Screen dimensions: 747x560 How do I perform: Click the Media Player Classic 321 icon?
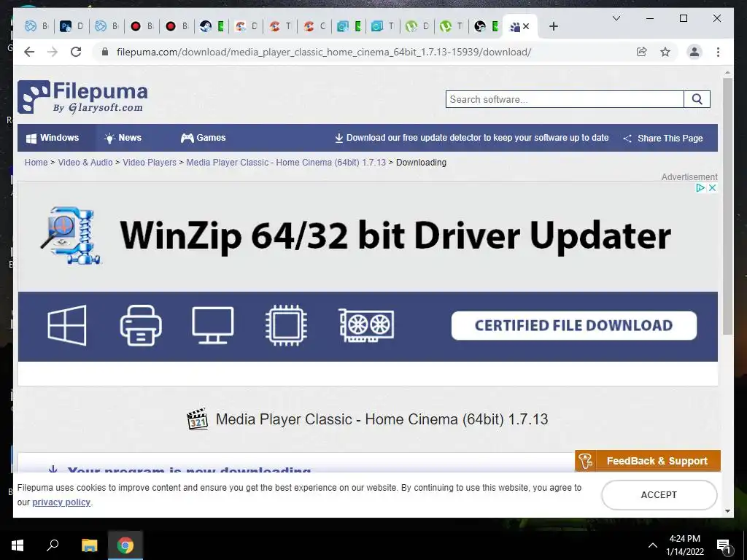tap(197, 419)
